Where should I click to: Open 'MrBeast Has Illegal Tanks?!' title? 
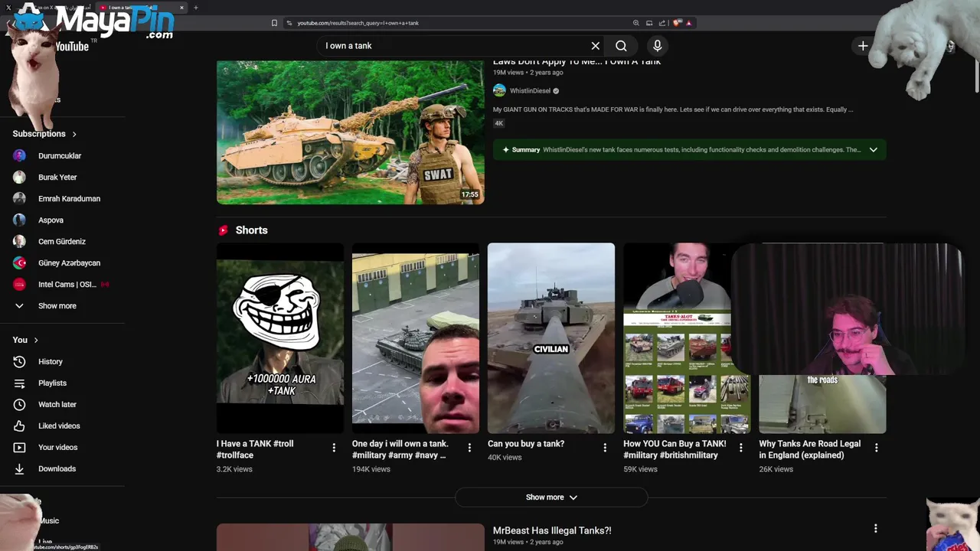click(552, 530)
